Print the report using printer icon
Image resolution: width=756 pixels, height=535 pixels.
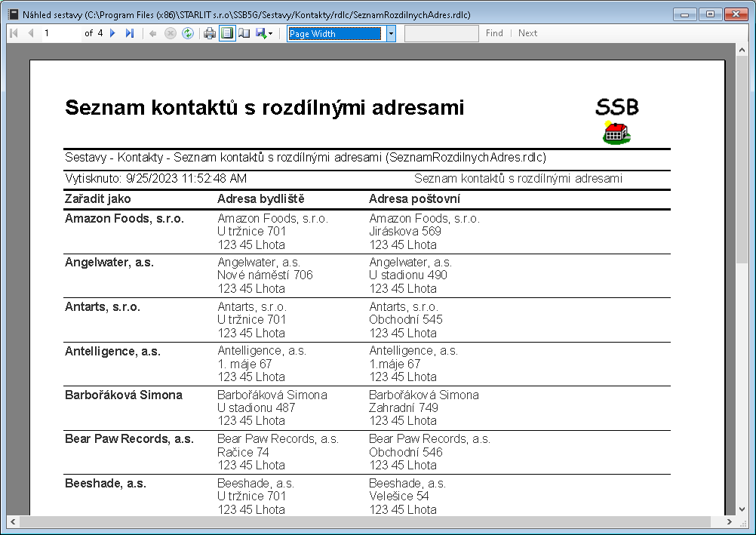coord(210,33)
